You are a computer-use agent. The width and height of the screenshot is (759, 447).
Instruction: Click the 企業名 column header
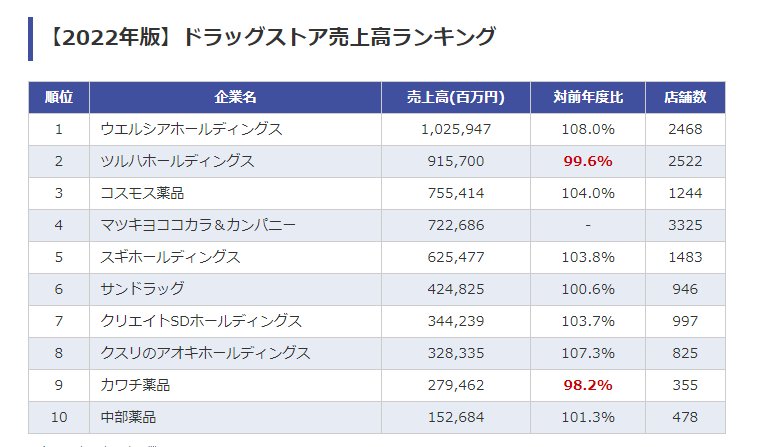pos(235,97)
